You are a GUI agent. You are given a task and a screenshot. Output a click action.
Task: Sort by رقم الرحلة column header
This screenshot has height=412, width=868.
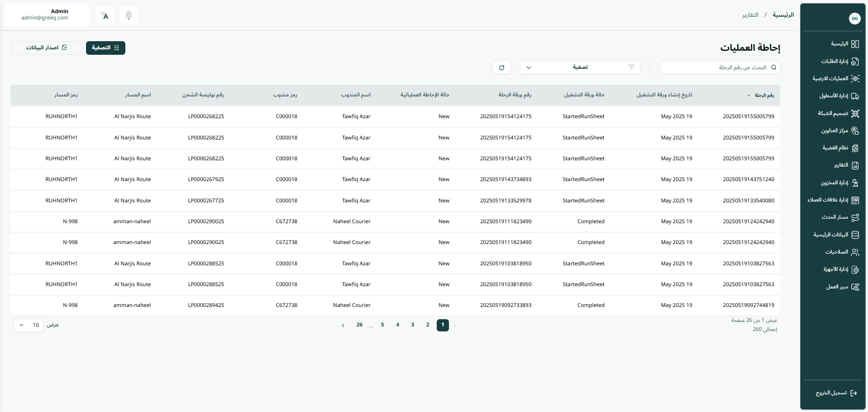(x=763, y=95)
